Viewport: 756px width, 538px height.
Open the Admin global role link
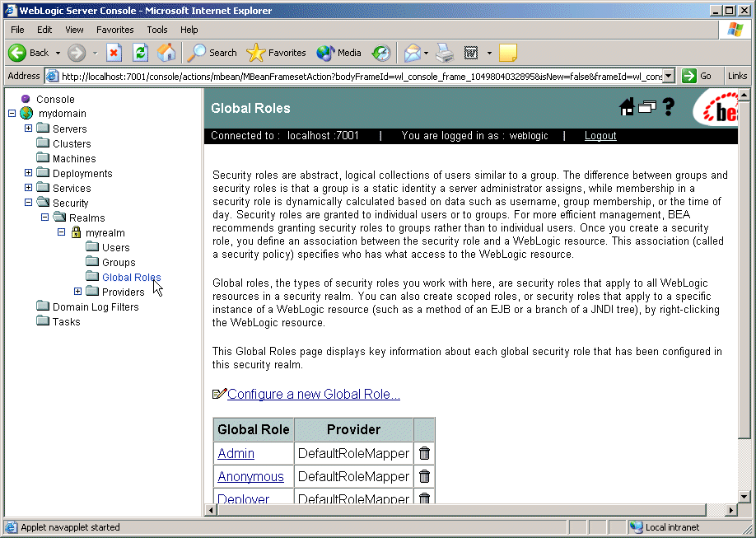click(x=236, y=454)
